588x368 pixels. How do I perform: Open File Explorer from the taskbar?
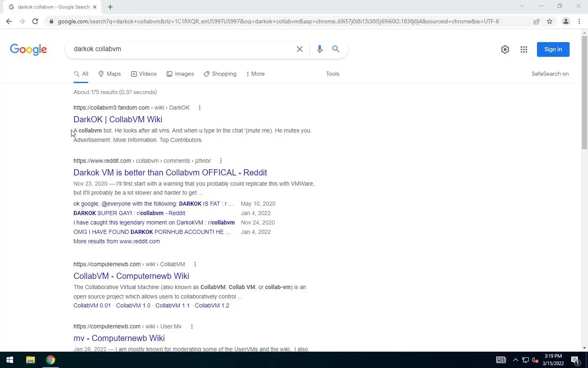31,360
